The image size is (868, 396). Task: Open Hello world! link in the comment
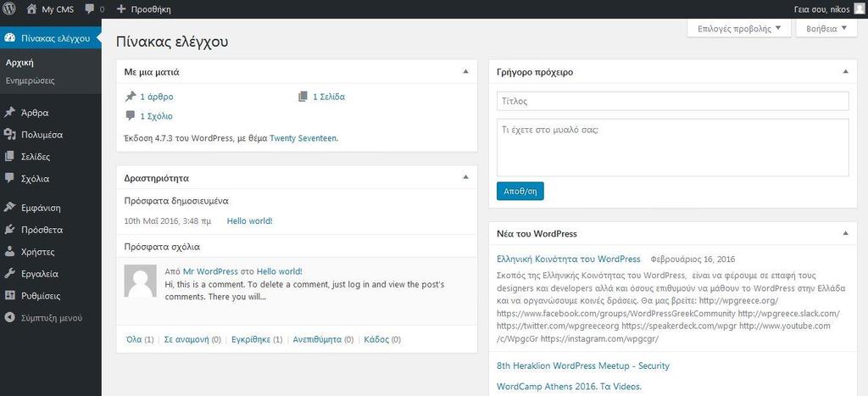tap(279, 271)
